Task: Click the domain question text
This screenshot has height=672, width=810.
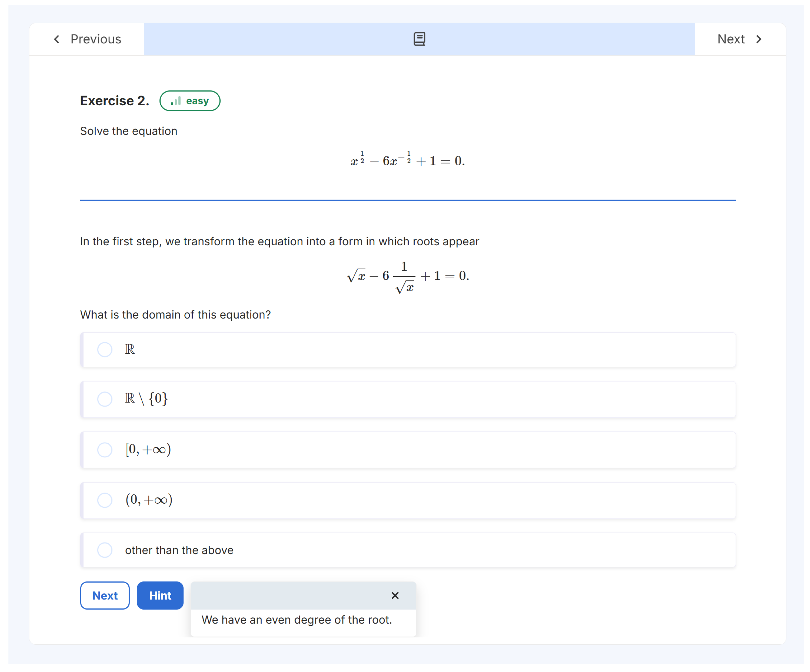Action: tap(175, 315)
